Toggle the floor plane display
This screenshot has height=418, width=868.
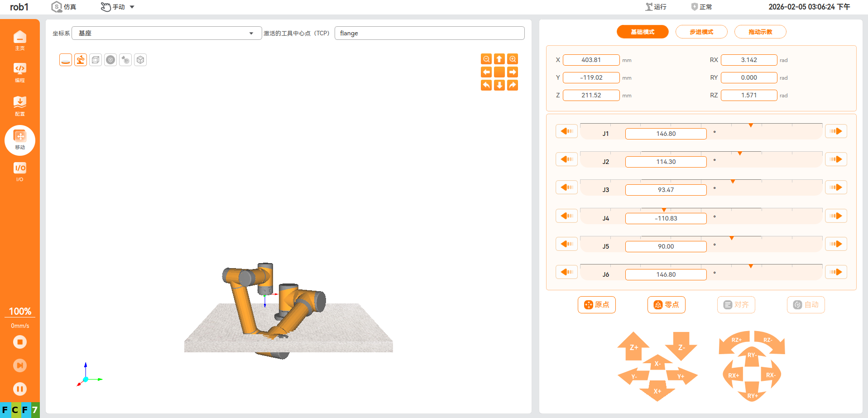pos(66,60)
